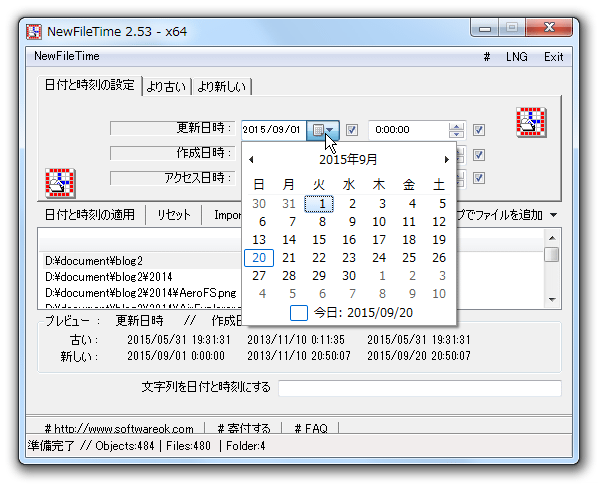This screenshot has width=602, height=487.
Task: Increase the 更新日時 time with spinner up
Action: pos(456,126)
